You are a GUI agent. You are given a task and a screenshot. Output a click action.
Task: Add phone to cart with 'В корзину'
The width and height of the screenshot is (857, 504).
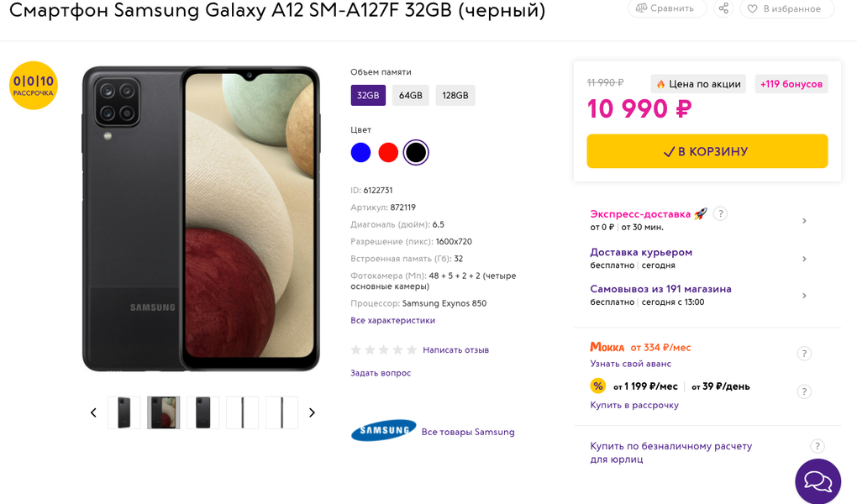[x=707, y=151]
